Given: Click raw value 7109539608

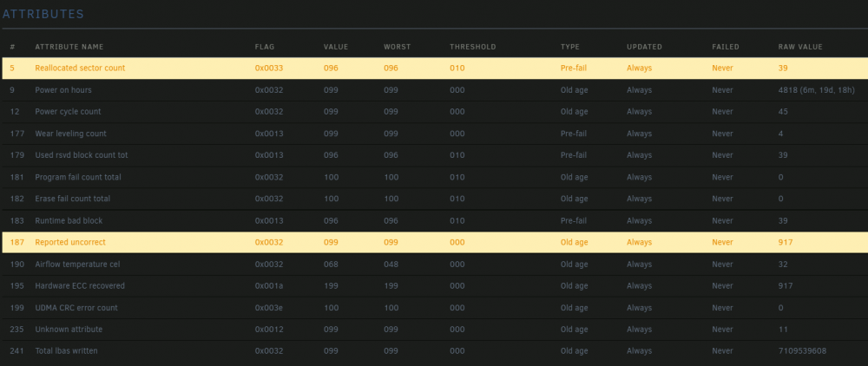Looking at the screenshot, I should (x=803, y=351).
